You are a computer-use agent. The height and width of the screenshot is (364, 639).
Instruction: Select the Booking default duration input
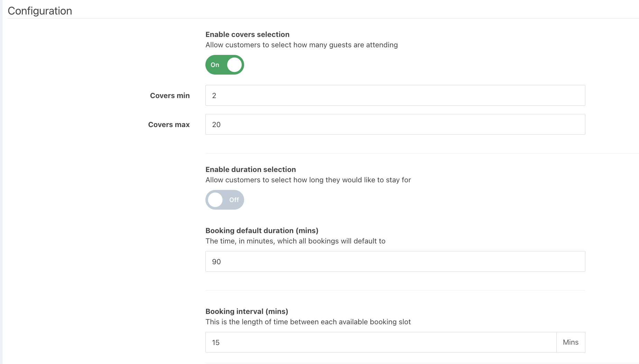[395, 261]
